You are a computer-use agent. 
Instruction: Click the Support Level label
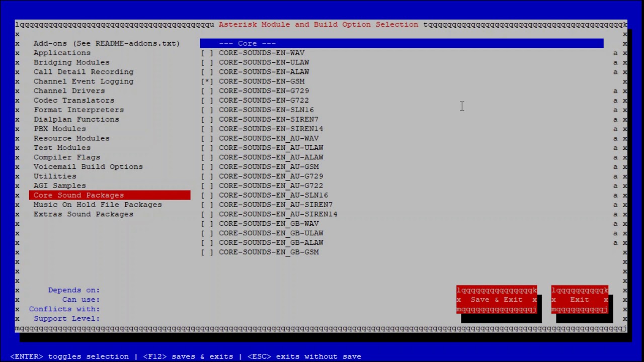(x=67, y=319)
